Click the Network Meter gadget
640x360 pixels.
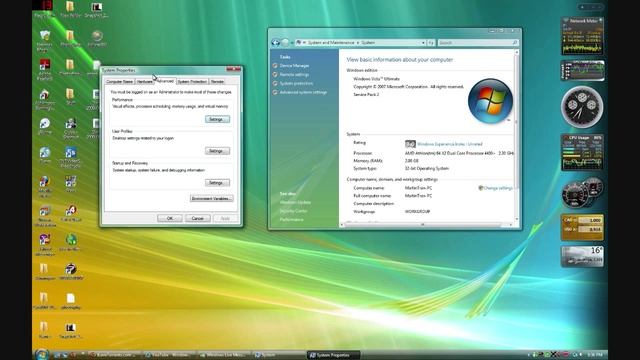(x=582, y=36)
